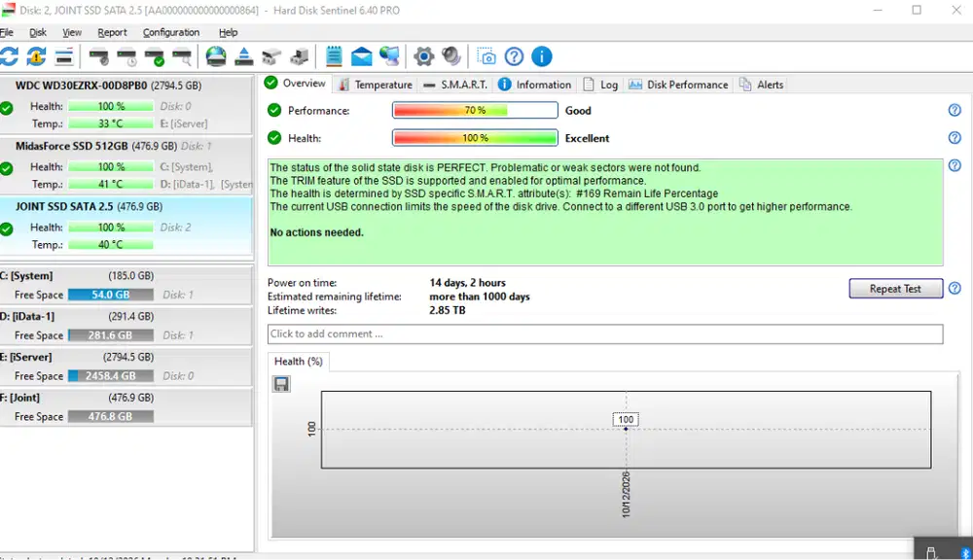Select the D: [iData-1] partition entry
This screenshot has height=560, width=973.
126,326
